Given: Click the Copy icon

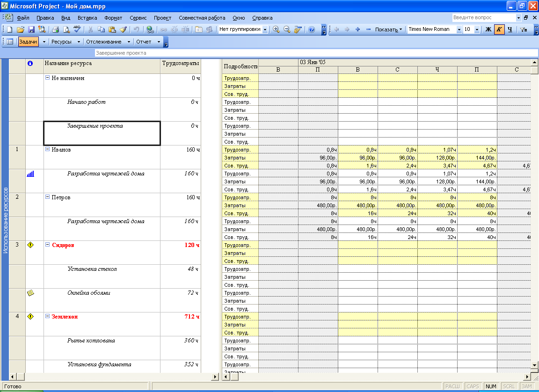Looking at the screenshot, I should (101, 29).
